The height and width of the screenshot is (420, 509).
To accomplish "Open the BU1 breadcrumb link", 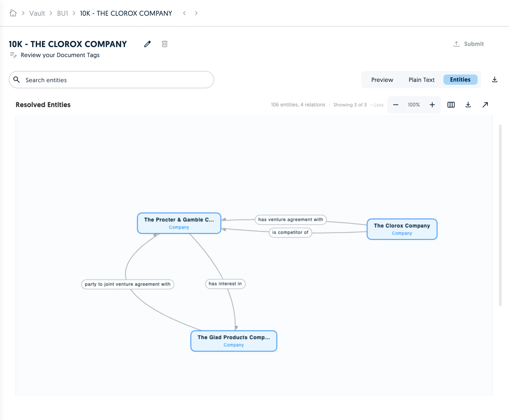I will click(62, 13).
